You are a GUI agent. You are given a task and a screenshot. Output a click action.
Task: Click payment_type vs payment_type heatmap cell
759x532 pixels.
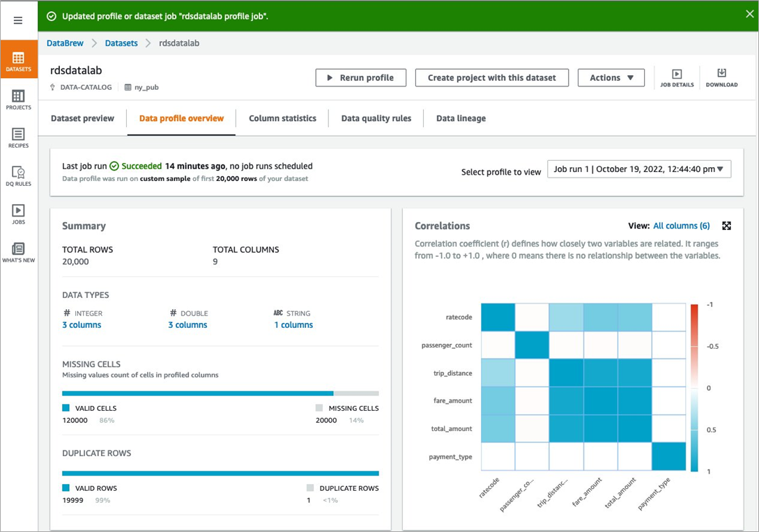point(669,457)
